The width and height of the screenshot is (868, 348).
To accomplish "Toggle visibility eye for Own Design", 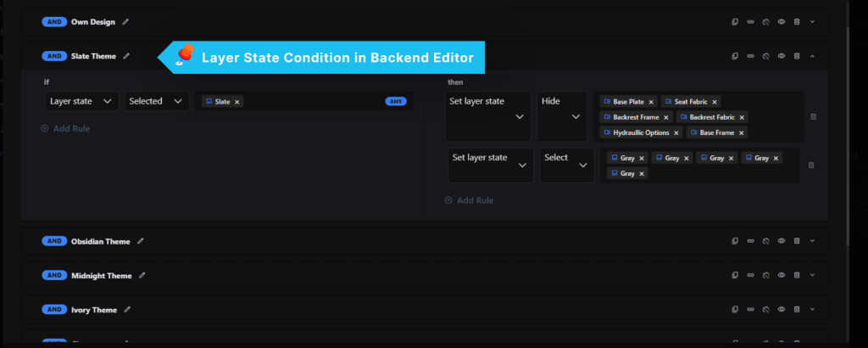I will [x=782, y=22].
